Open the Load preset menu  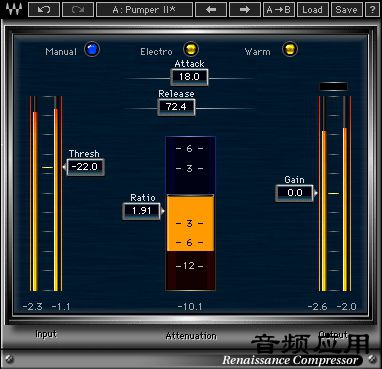[312, 10]
